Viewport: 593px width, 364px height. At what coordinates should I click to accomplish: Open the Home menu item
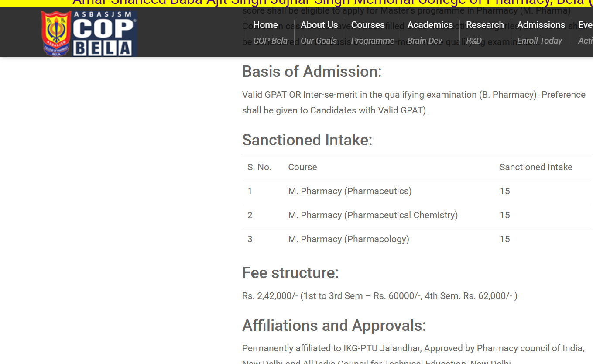click(265, 25)
